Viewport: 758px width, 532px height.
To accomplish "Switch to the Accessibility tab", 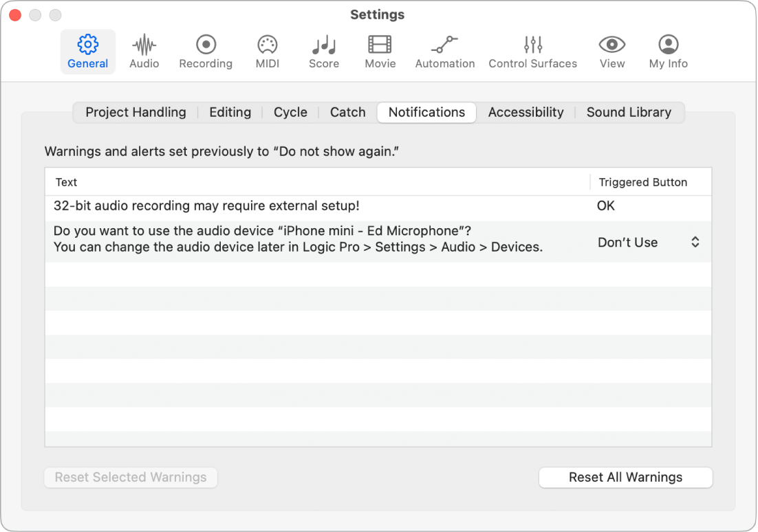I will (x=526, y=112).
